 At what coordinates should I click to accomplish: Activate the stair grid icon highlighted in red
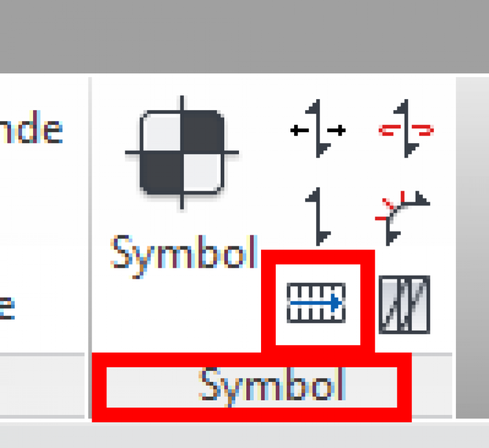(318, 304)
